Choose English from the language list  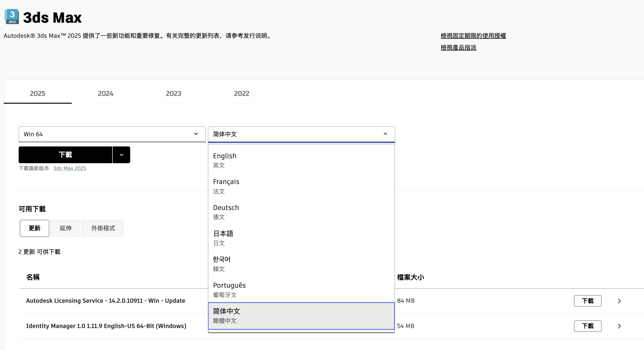(225, 160)
